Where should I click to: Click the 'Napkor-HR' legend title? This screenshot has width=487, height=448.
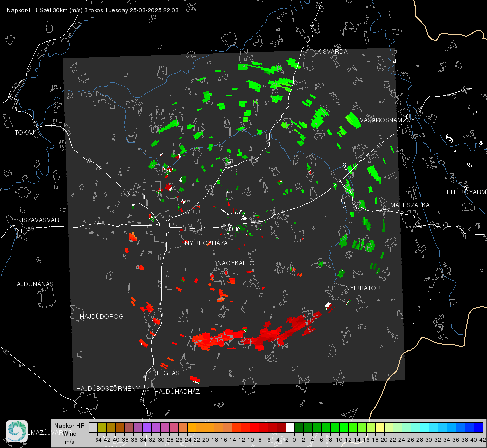tap(69, 426)
